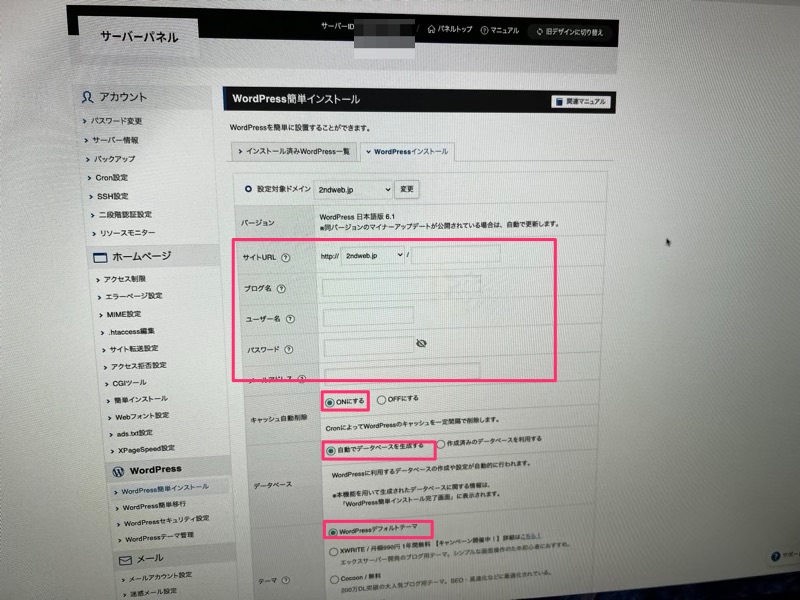Open WordPressセキュリティ設定 in sidebar
This screenshot has height=600, width=800.
click(166, 521)
